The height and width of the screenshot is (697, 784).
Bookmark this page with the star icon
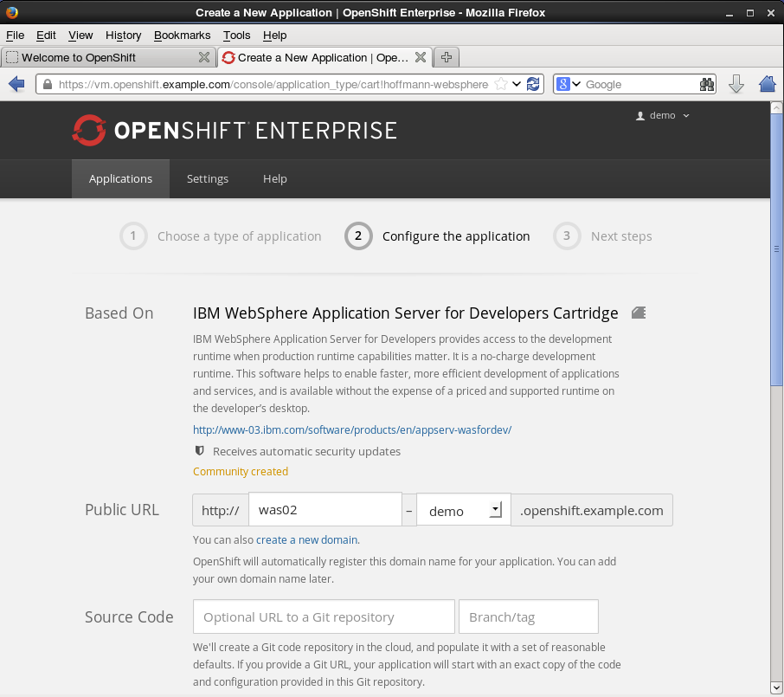tap(500, 84)
